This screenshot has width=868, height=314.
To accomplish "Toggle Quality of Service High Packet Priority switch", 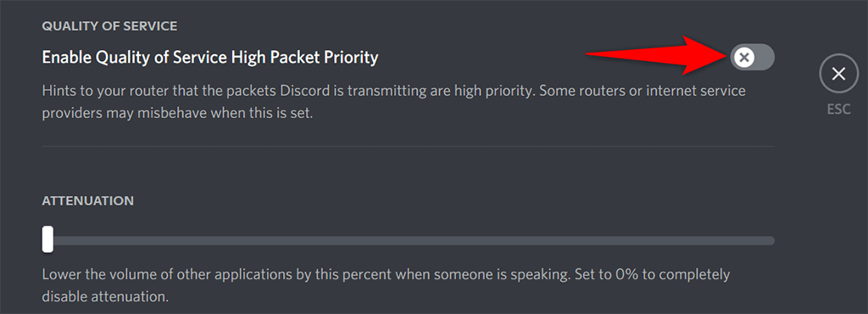I will point(753,57).
